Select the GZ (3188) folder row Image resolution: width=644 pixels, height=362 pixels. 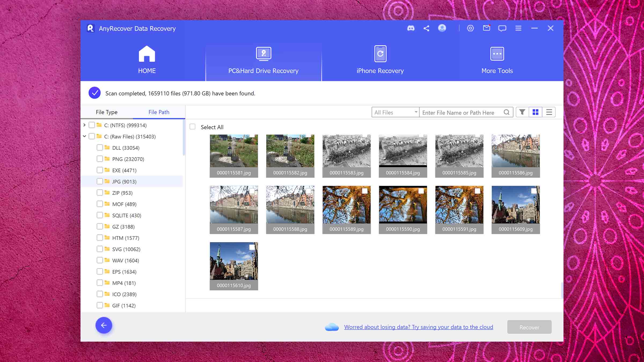[x=132, y=226]
